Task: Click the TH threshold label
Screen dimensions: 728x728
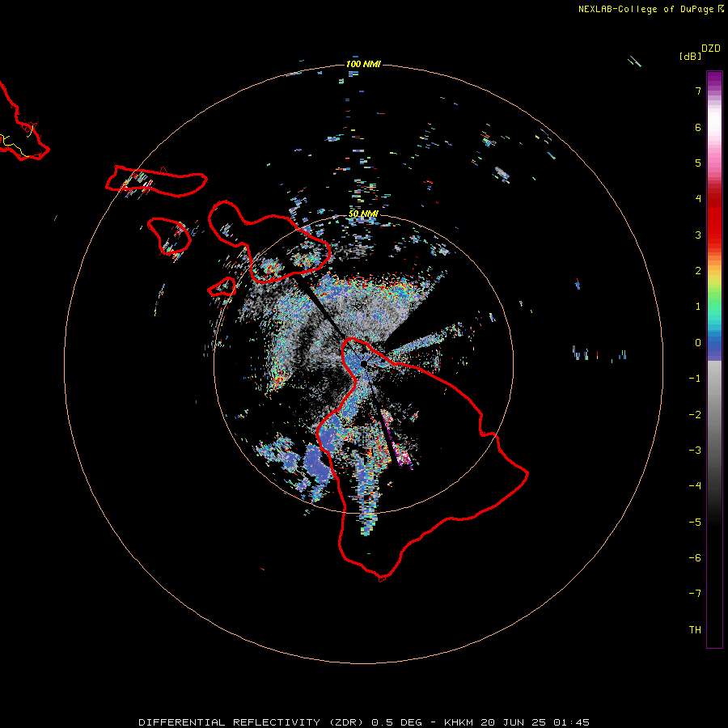Action: pos(695,630)
